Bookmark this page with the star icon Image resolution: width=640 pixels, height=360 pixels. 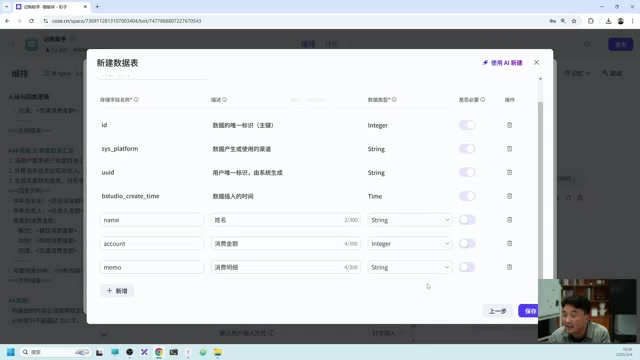click(x=574, y=21)
